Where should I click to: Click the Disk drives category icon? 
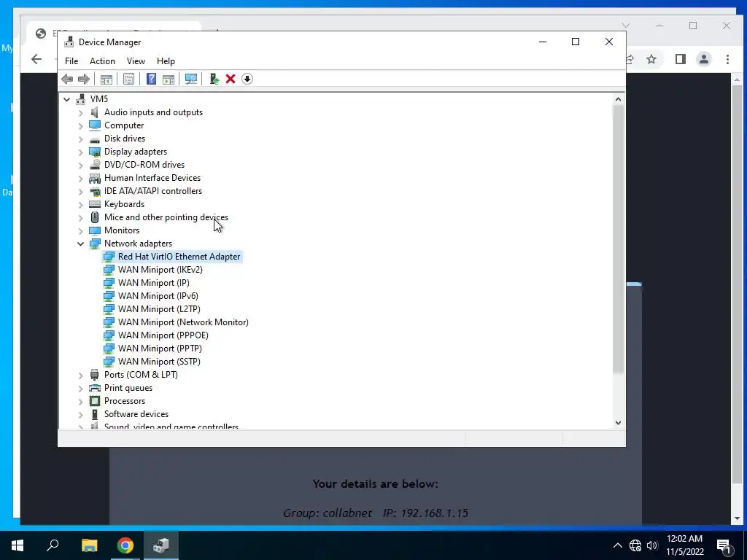click(x=95, y=139)
